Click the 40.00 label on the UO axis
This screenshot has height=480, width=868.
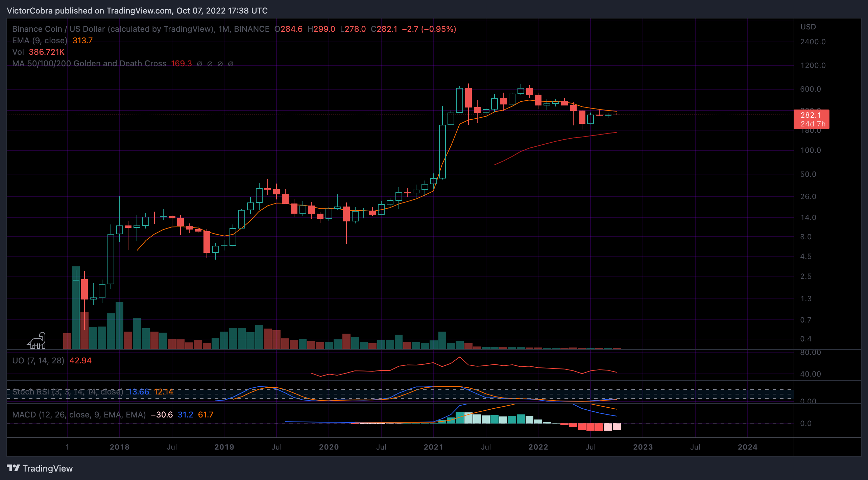tap(811, 374)
